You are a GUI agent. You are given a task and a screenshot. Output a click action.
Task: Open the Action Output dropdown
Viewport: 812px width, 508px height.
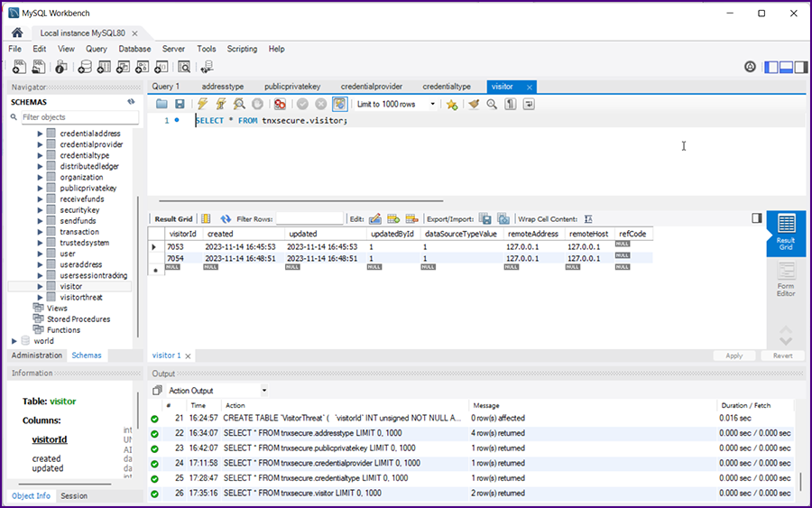(x=264, y=391)
